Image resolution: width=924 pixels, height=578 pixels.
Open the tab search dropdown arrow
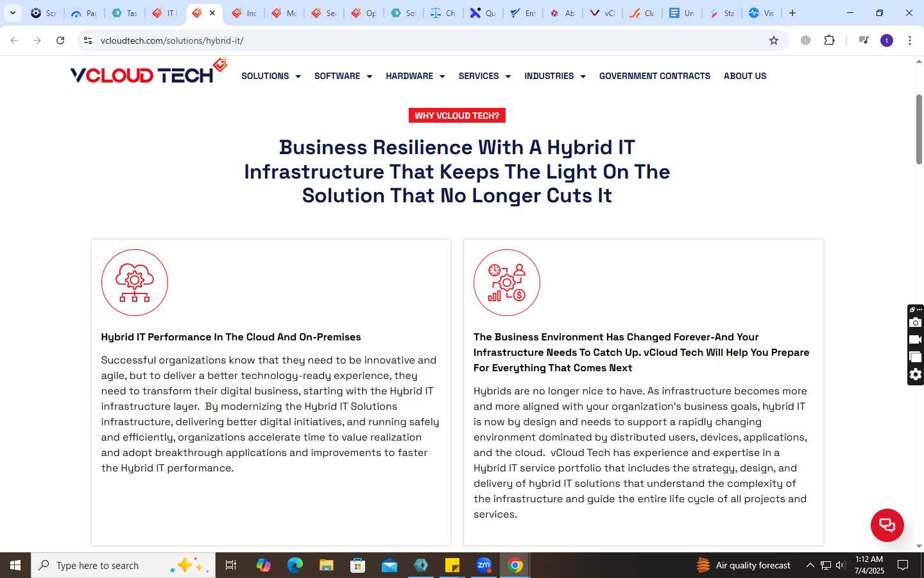[x=12, y=13]
